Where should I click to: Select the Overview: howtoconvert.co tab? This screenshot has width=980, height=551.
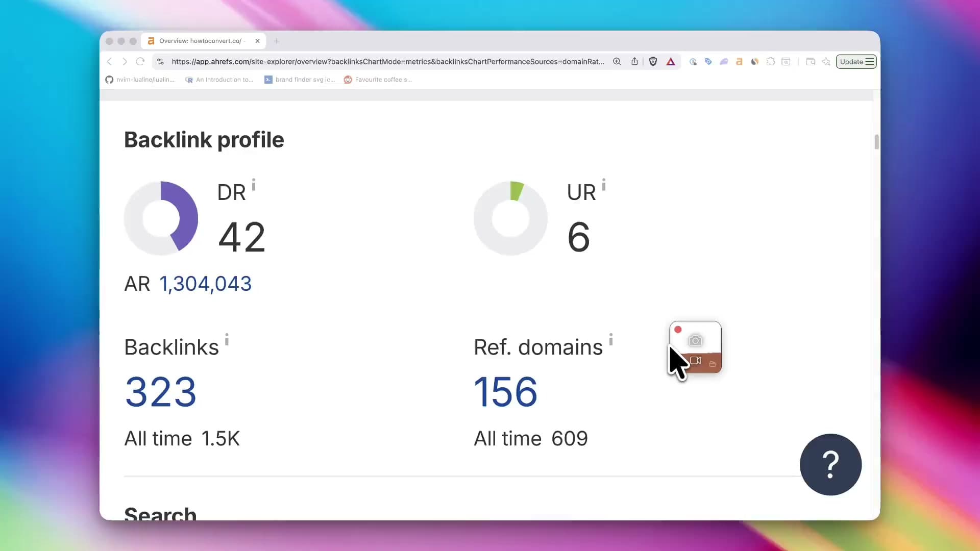pos(203,41)
